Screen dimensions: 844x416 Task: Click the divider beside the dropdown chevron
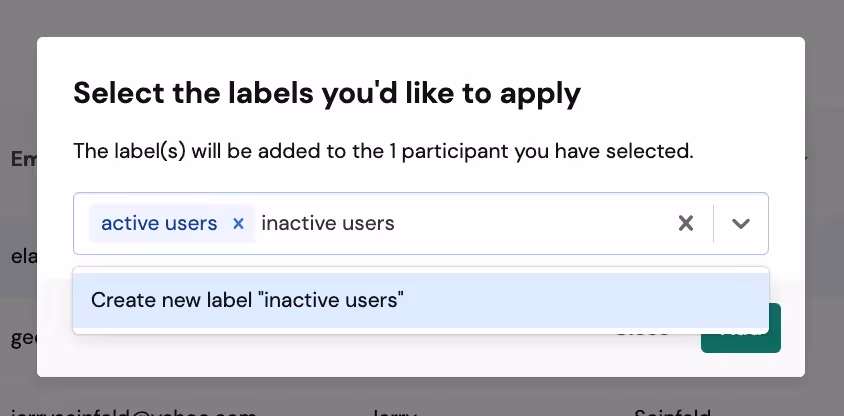[x=713, y=223]
